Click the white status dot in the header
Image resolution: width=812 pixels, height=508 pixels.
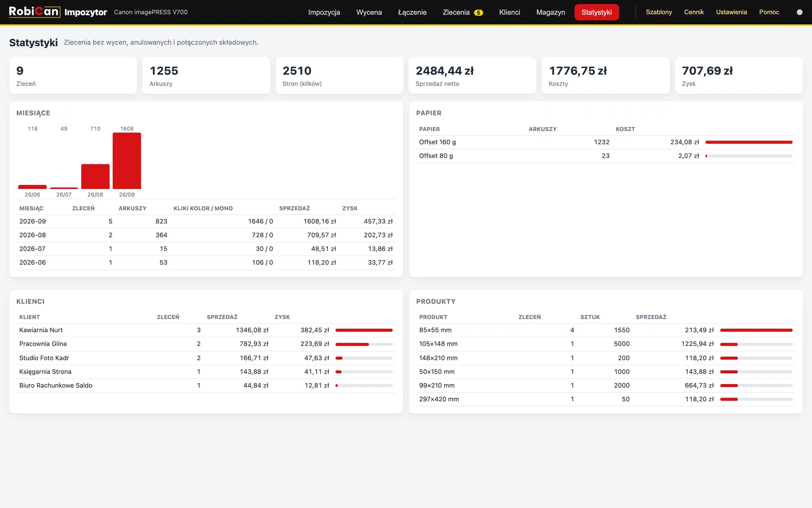(x=800, y=12)
